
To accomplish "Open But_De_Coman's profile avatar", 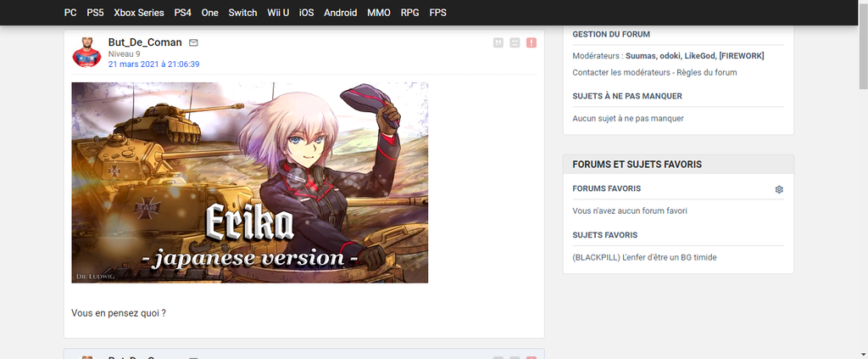I will 86,53.
